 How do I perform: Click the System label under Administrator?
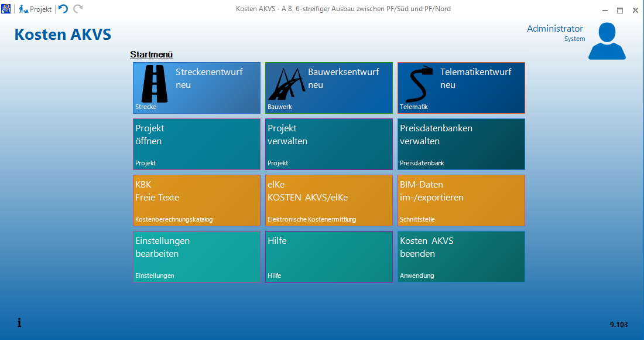coord(574,39)
